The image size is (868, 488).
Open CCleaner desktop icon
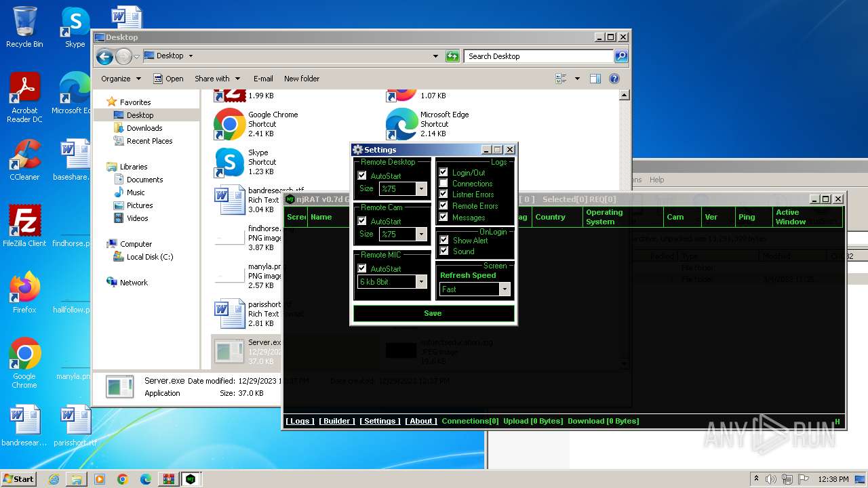(24, 160)
